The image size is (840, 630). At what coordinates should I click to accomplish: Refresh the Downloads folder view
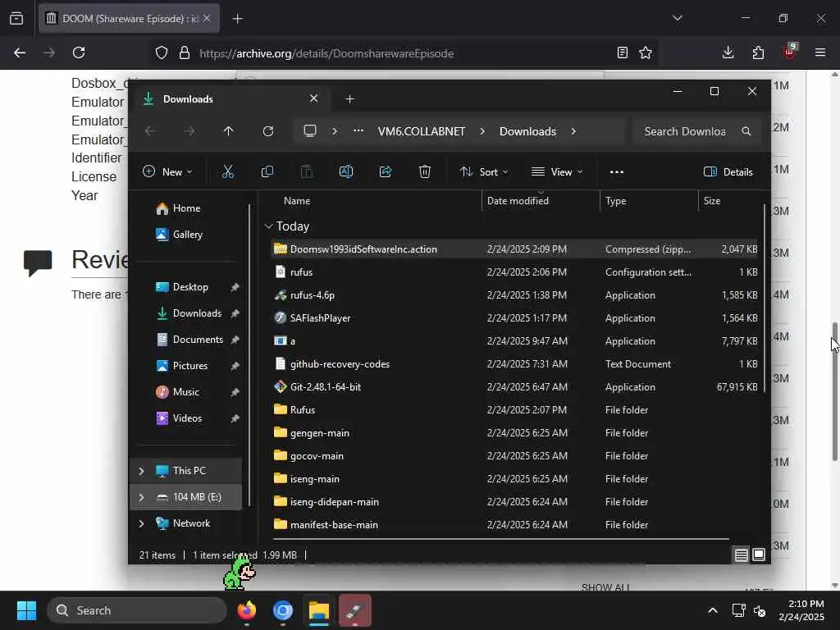click(x=268, y=131)
